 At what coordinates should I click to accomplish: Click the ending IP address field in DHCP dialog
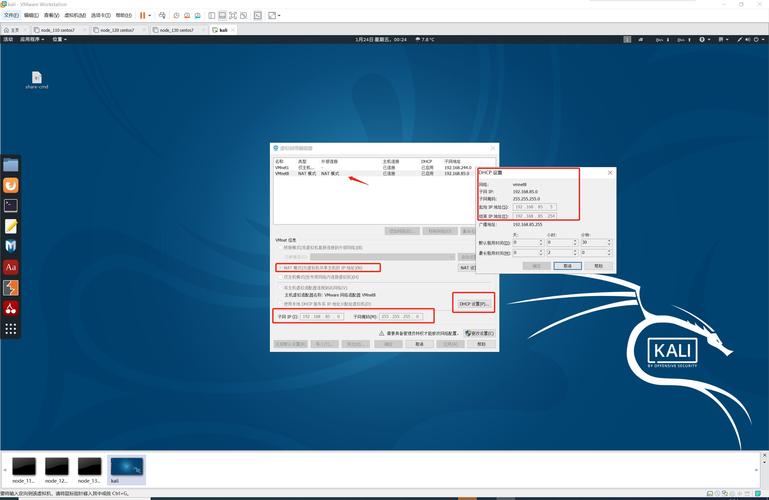[535, 216]
